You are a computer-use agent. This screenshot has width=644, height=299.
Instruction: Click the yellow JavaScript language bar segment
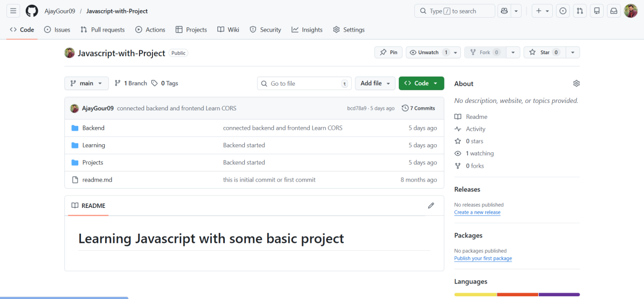click(x=475, y=294)
